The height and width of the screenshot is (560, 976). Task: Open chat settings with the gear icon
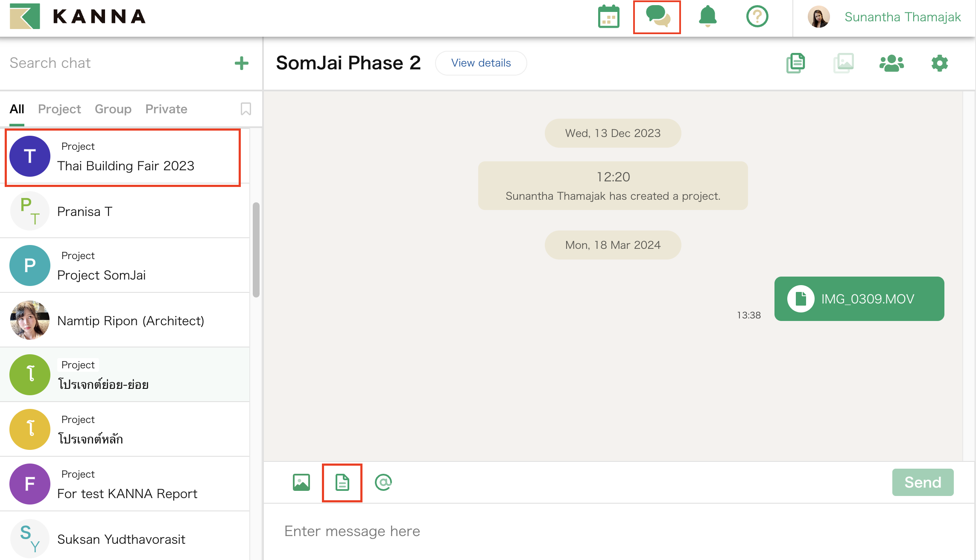(x=939, y=63)
